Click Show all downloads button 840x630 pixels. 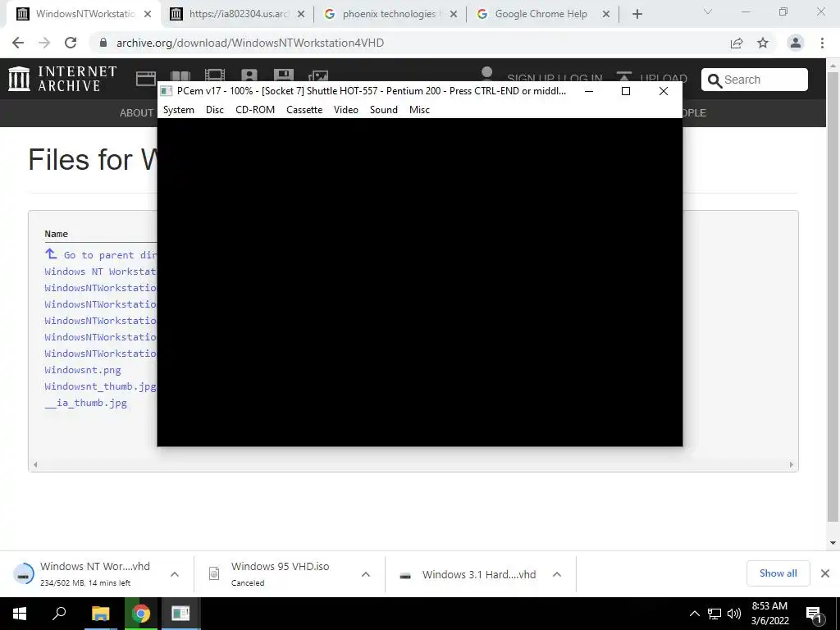(778, 573)
